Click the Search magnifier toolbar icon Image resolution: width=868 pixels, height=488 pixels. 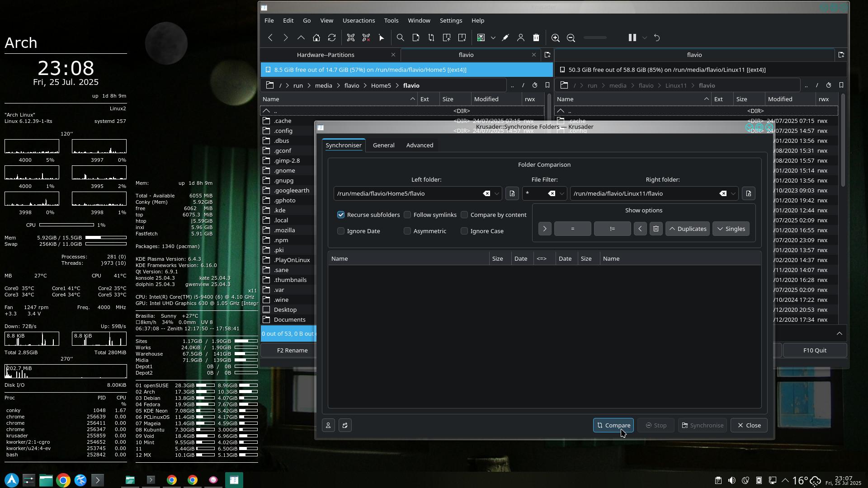pyautogui.click(x=400, y=38)
